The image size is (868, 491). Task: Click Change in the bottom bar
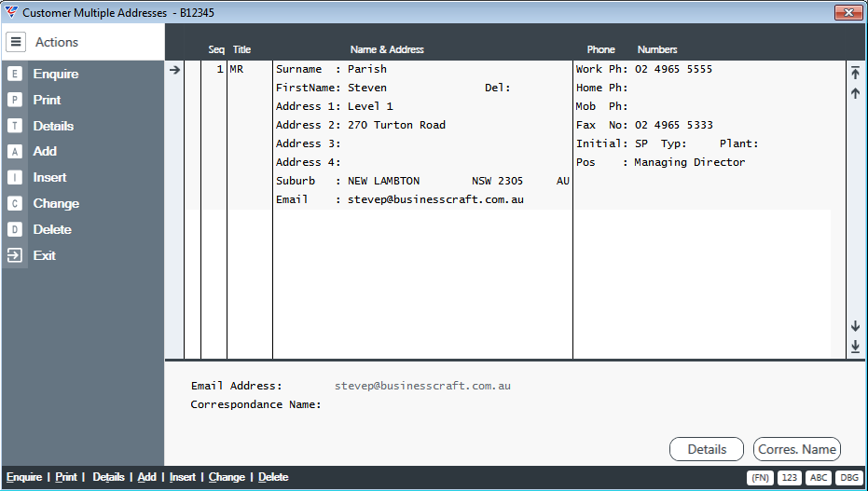227,477
